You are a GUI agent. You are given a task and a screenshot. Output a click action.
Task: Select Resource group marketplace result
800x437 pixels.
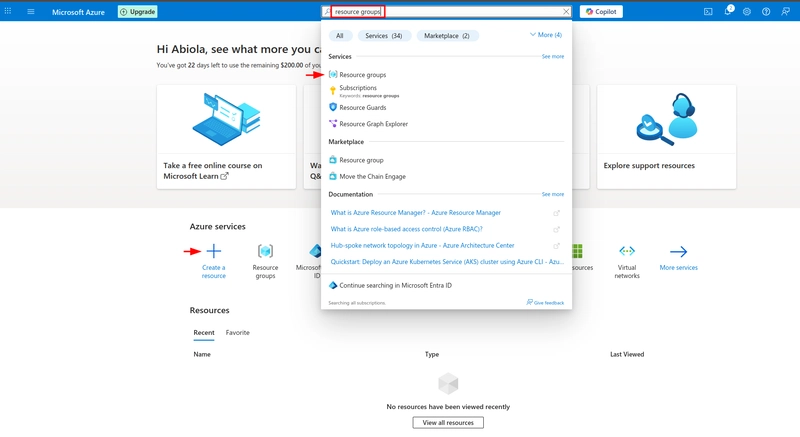(361, 160)
